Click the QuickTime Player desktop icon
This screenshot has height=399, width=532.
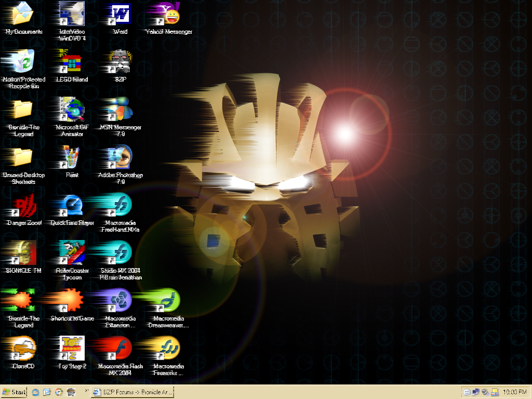click(x=72, y=206)
